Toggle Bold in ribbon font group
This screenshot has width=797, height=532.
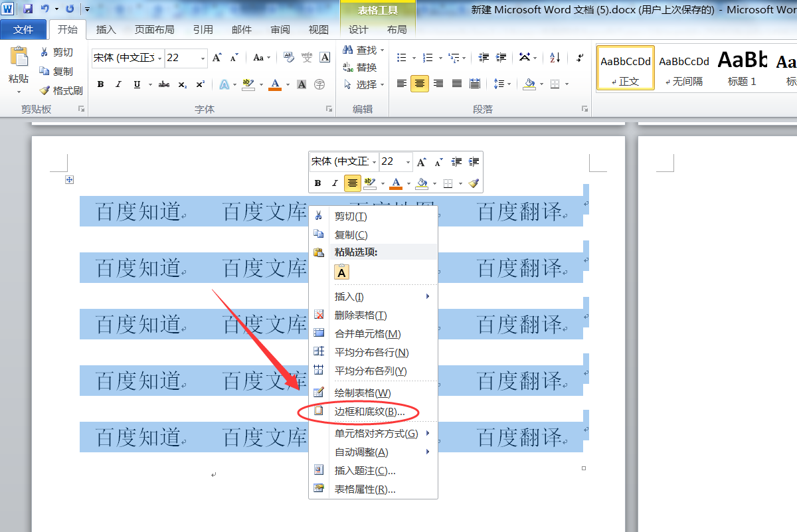click(100, 84)
